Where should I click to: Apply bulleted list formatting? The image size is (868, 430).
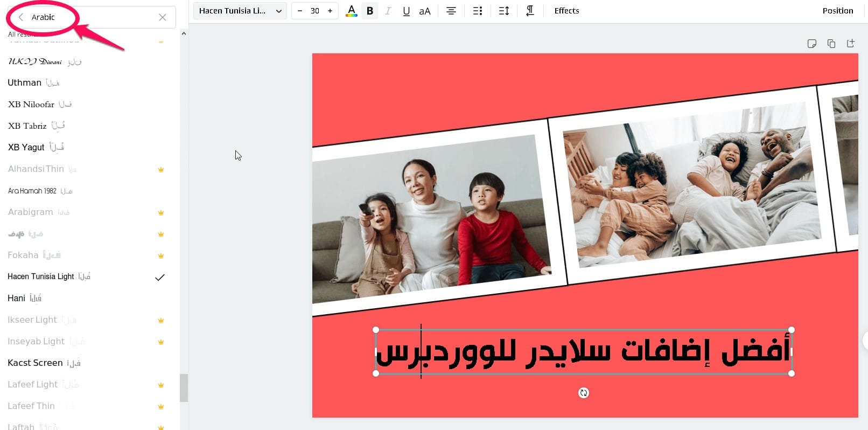click(478, 11)
